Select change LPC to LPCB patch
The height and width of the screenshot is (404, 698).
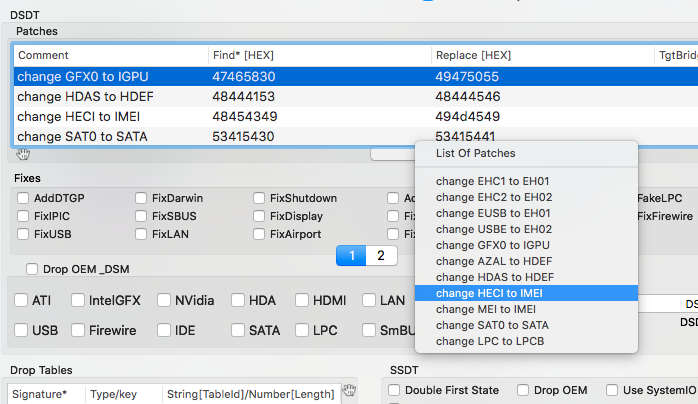point(526,341)
